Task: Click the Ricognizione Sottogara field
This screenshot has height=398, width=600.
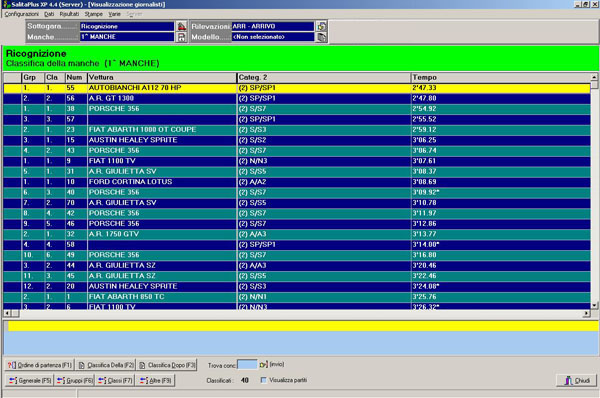Action: [x=127, y=26]
